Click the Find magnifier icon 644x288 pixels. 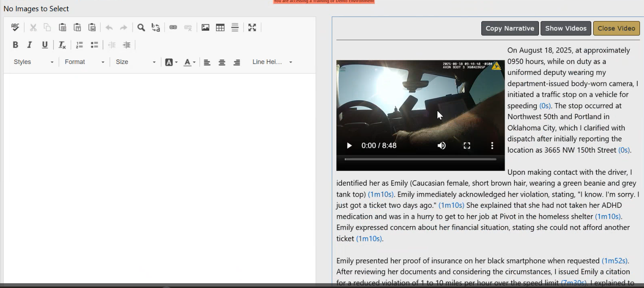pyautogui.click(x=141, y=28)
